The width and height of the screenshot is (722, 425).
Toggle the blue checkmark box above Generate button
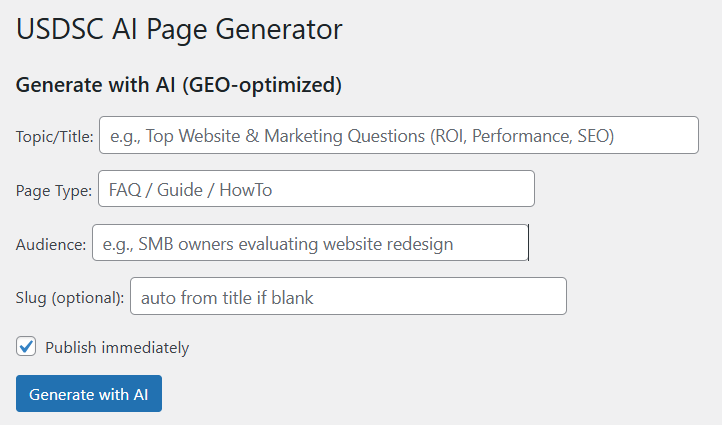27,347
